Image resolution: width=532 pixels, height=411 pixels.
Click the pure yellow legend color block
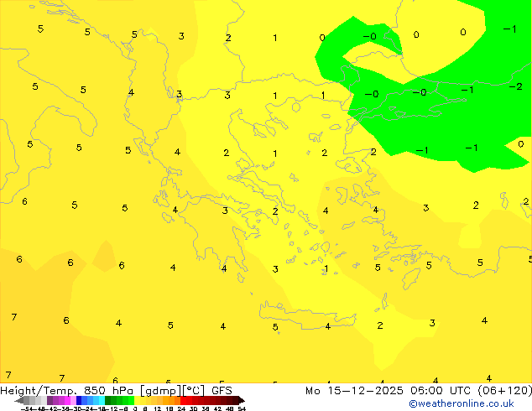click(x=137, y=400)
